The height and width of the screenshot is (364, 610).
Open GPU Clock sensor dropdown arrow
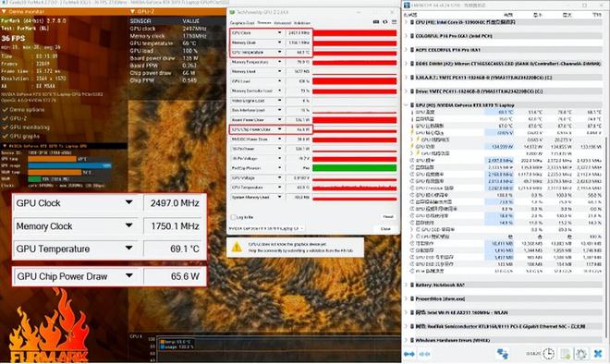pyautogui.click(x=279, y=32)
